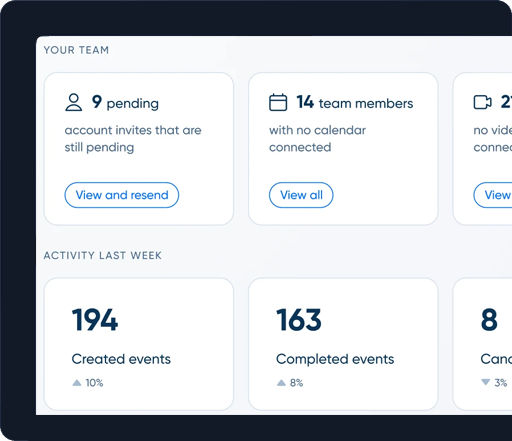Click 'account invites that are still pending' text
The image size is (512, 441).
(133, 139)
